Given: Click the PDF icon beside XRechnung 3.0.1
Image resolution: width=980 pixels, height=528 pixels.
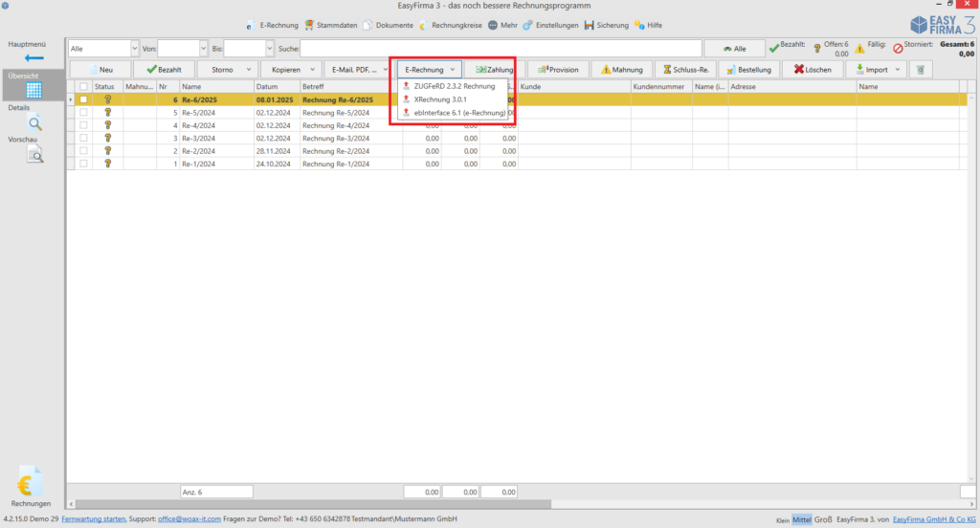Looking at the screenshot, I should 406,99.
